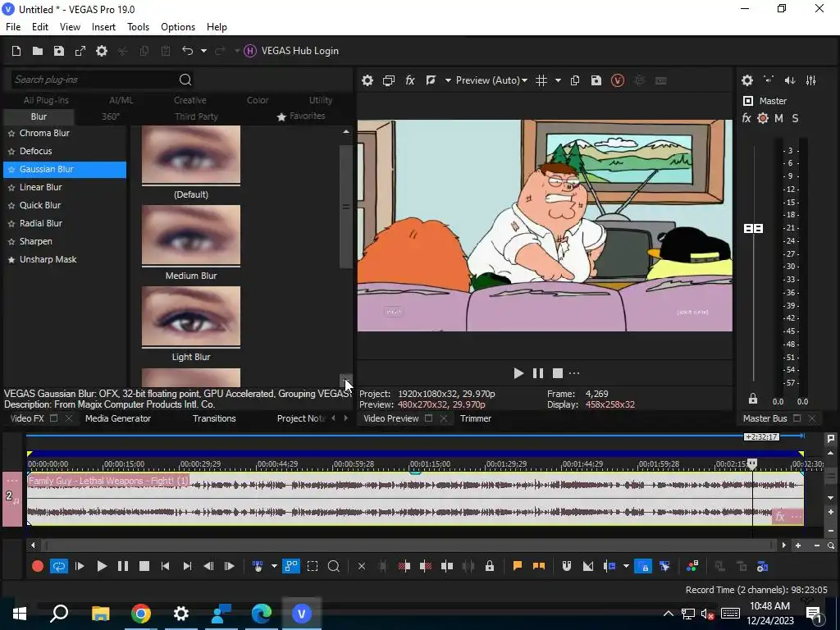Image resolution: width=840 pixels, height=630 pixels.
Task: Open the Transitions tab
Action: point(214,418)
